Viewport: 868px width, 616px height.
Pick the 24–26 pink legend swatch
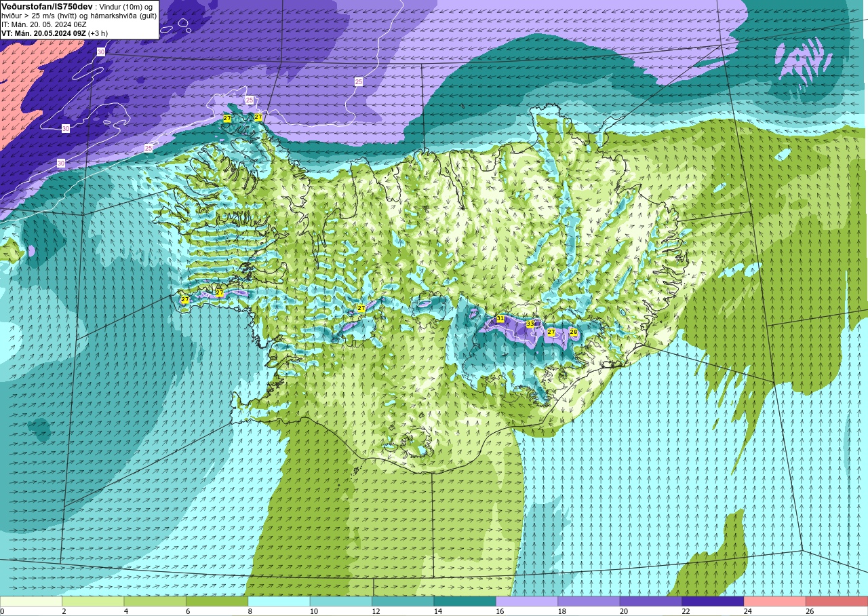click(x=774, y=601)
